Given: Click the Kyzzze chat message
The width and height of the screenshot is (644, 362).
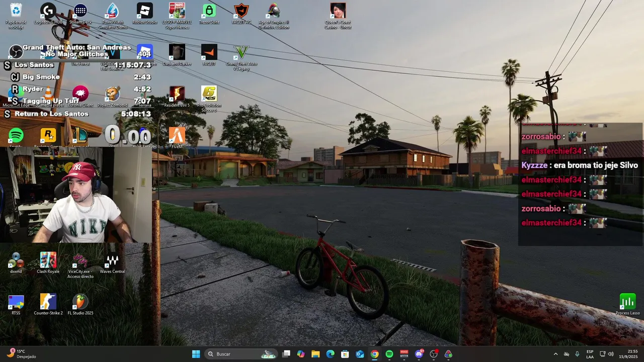Looking at the screenshot, I should tap(580, 165).
